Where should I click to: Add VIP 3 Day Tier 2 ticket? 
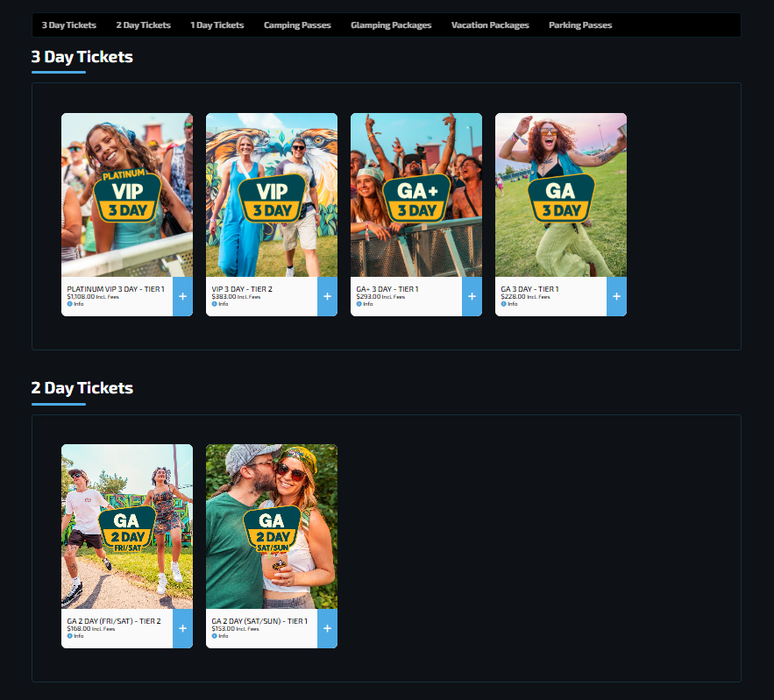tap(327, 296)
